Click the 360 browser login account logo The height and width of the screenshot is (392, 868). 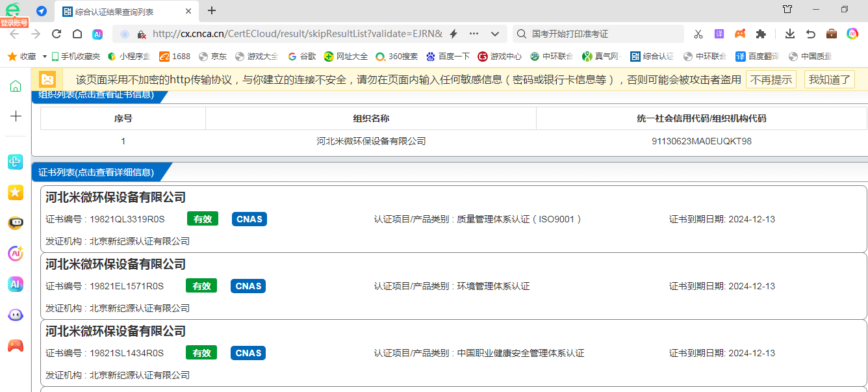pyautogui.click(x=13, y=10)
